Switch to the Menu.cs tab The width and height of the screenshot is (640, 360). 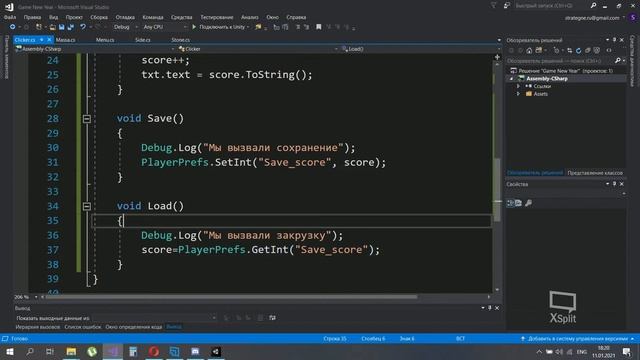click(105, 40)
